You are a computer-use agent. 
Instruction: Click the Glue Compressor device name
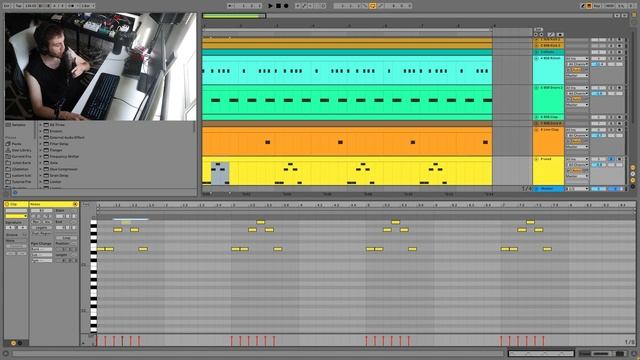(x=63, y=169)
